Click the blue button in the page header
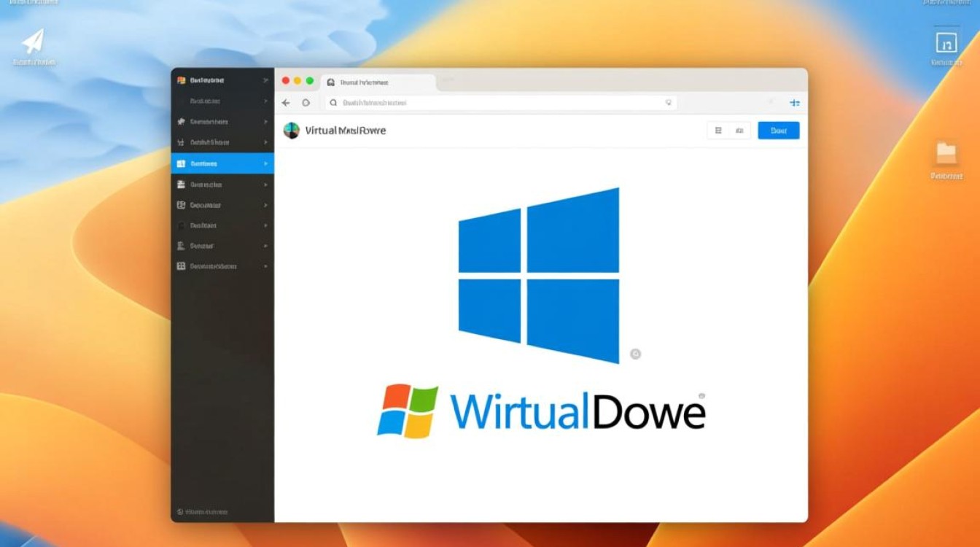Screen dimensions: 980x547 click(x=778, y=131)
